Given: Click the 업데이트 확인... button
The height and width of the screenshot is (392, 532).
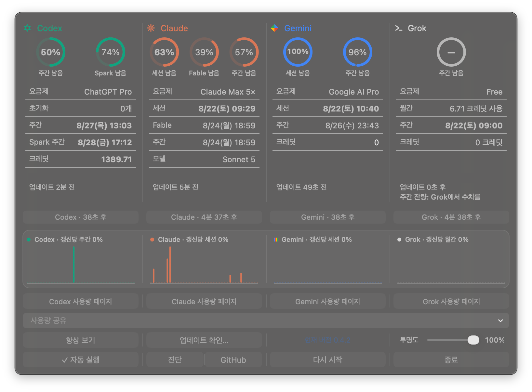Looking at the screenshot, I should pyautogui.click(x=204, y=340).
